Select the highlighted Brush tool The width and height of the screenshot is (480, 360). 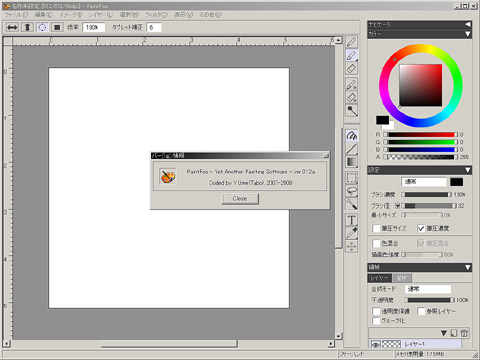coord(352,55)
